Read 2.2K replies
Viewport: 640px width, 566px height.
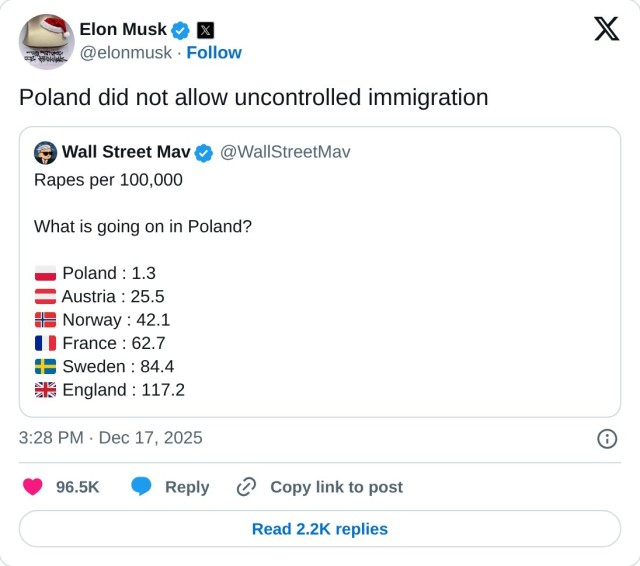tap(320, 529)
